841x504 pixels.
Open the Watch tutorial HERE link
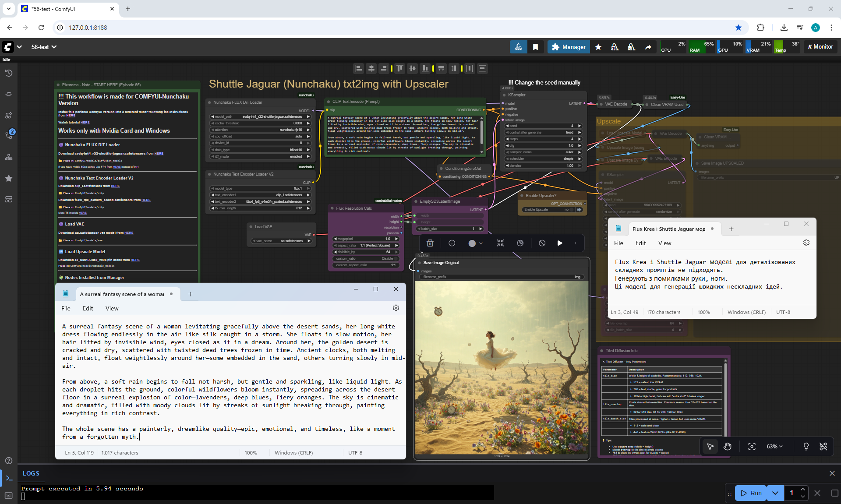point(85,123)
